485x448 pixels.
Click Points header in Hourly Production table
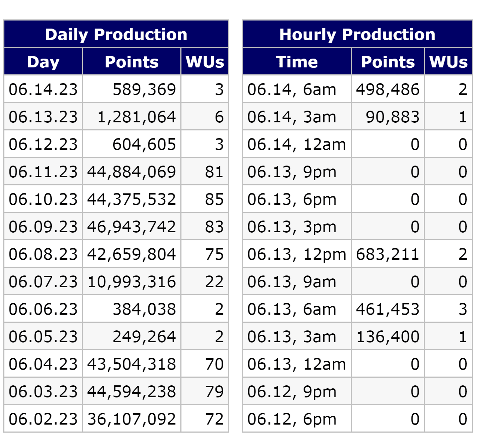(x=387, y=62)
